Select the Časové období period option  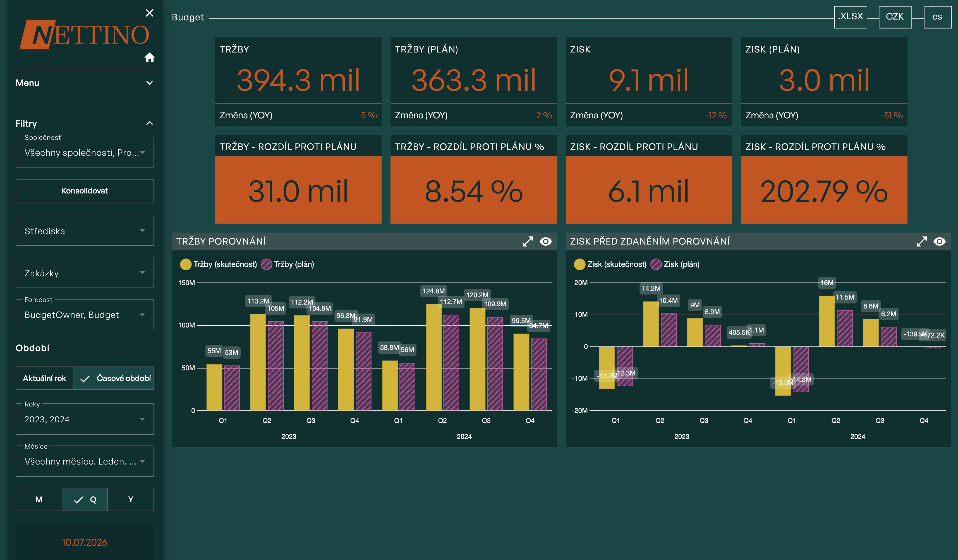click(x=114, y=378)
